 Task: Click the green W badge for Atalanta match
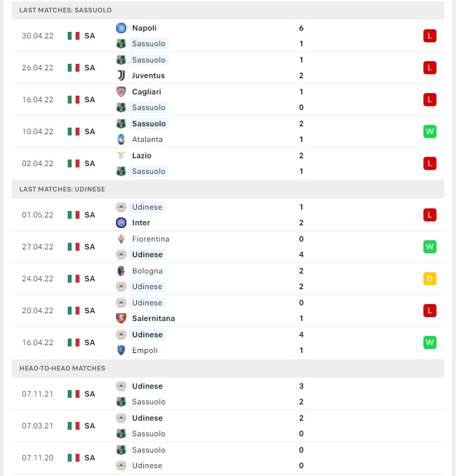pos(429,132)
